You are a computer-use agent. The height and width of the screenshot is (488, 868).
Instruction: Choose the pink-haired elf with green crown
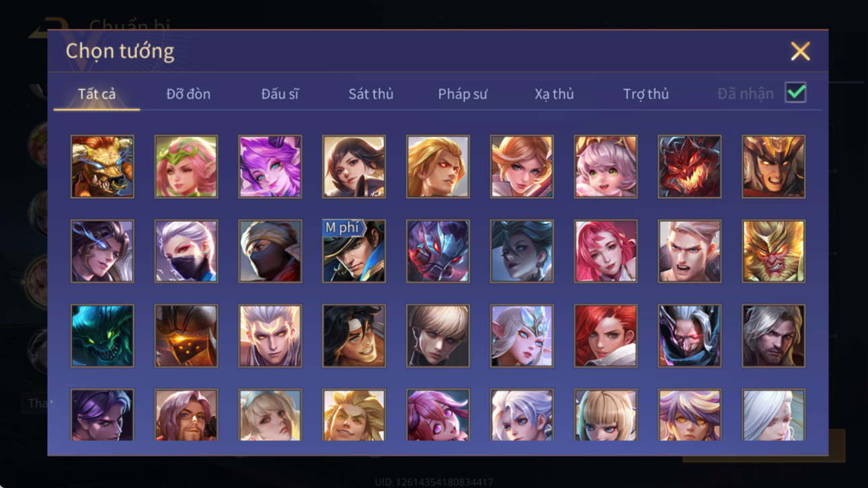point(186,167)
